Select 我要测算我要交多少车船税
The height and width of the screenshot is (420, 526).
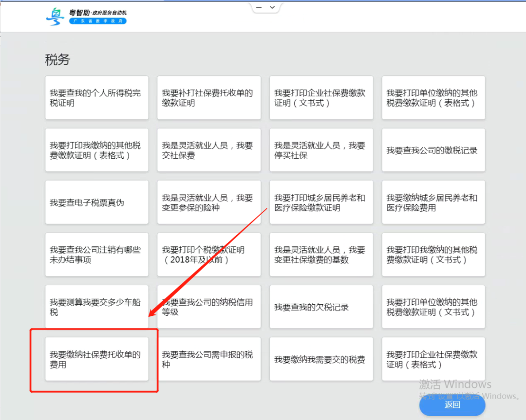96,307
